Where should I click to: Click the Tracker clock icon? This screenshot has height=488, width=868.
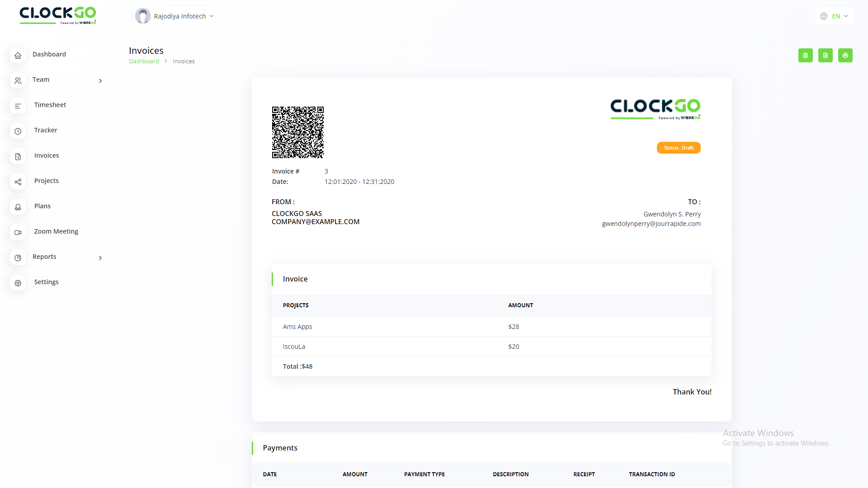point(18,131)
